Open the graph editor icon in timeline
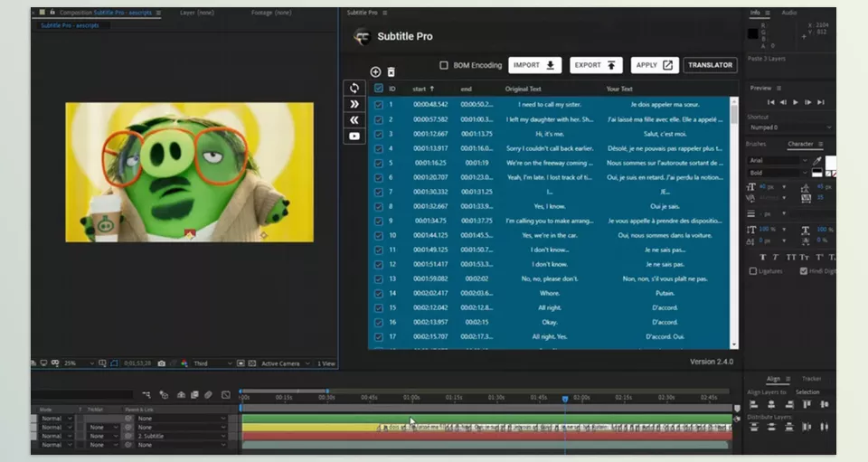The height and width of the screenshot is (462, 868). tap(226, 394)
